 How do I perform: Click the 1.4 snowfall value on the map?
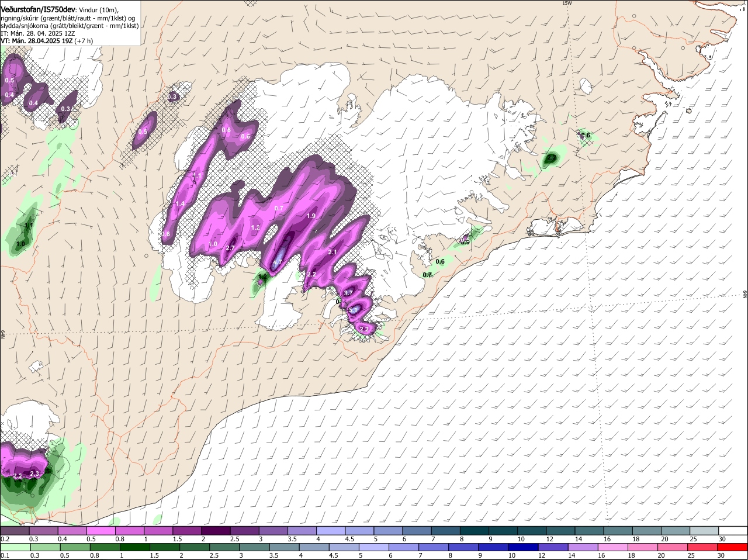pos(180,203)
